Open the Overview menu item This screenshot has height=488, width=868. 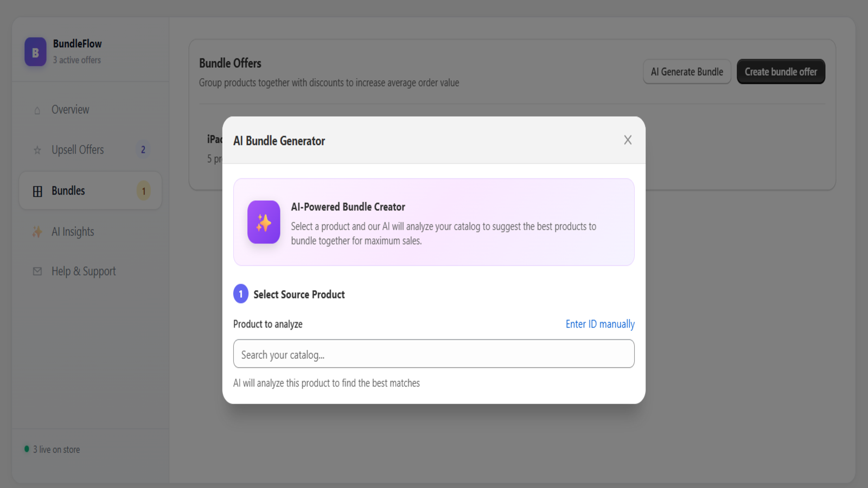[x=71, y=110]
